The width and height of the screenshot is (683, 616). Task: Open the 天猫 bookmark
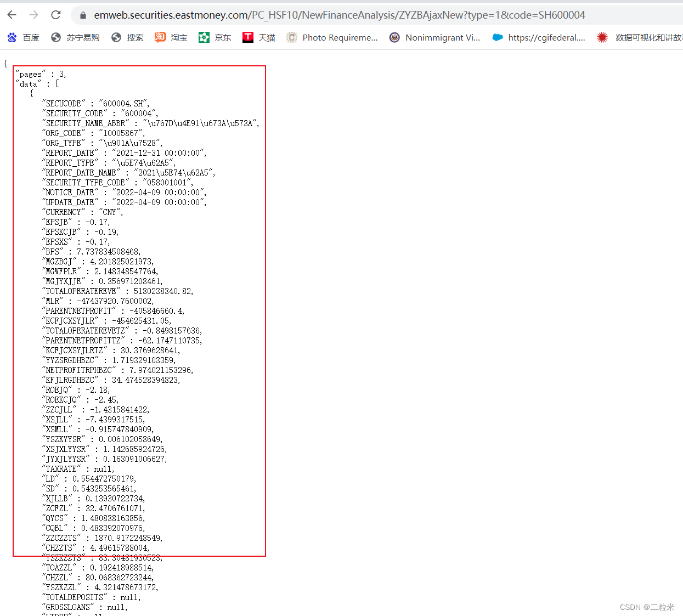click(259, 37)
